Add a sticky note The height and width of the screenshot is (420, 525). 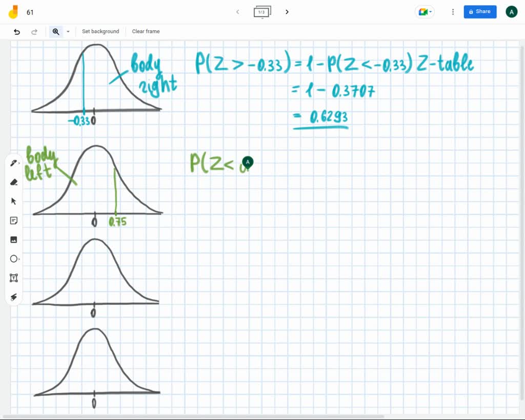pyautogui.click(x=14, y=220)
